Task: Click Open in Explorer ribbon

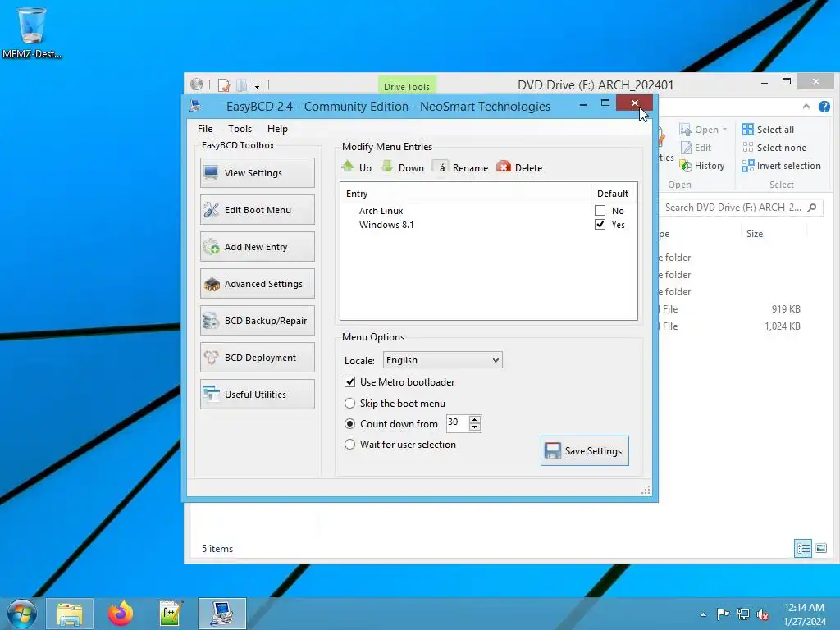Action: [x=699, y=129]
